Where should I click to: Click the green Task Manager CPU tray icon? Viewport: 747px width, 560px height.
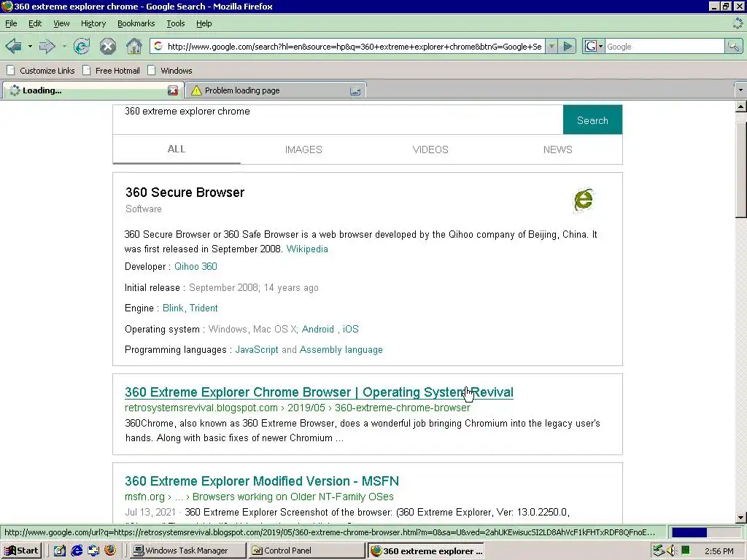click(686, 551)
